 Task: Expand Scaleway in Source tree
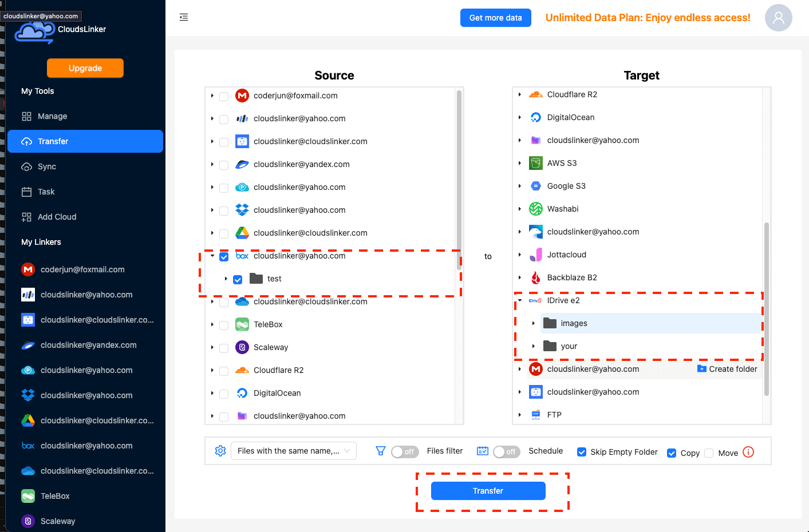click(x=212, y=347)
